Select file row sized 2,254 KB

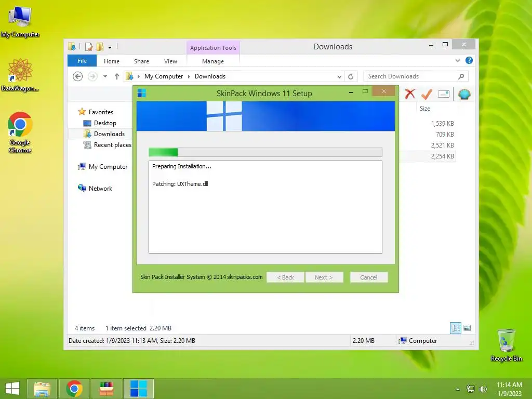[x=428, y=156]
